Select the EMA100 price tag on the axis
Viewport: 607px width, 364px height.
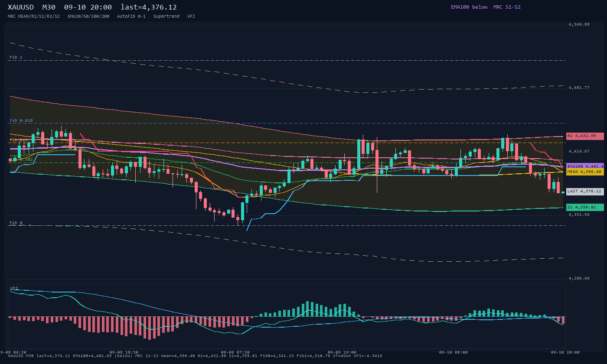pos(585,166)
